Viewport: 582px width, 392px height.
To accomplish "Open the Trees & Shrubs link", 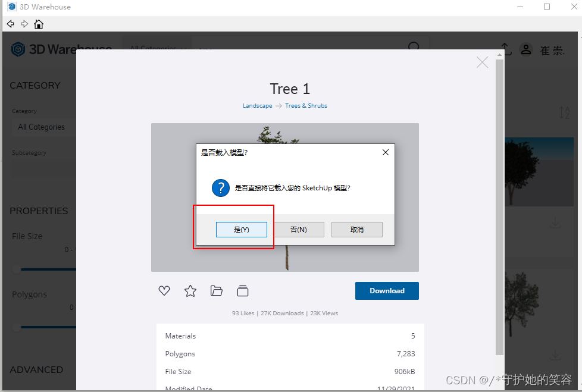I will [x=306, y=106].
